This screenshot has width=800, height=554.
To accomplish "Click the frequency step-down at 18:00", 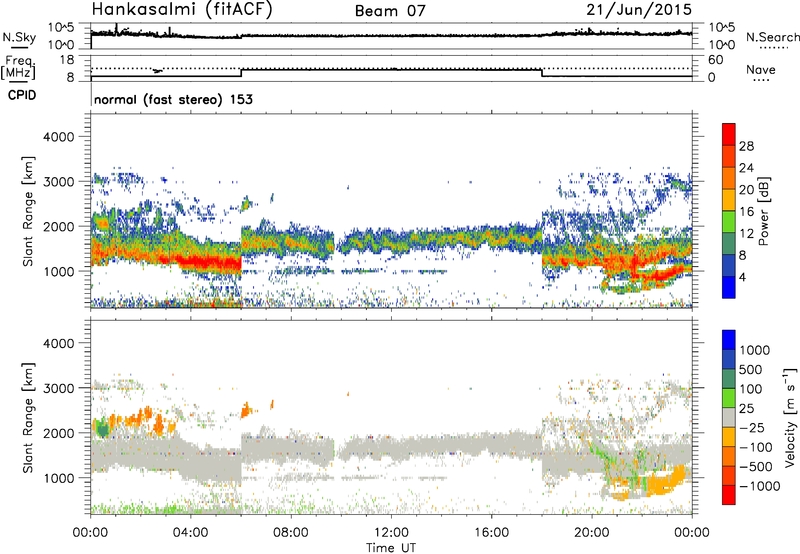I will (x=542, y=73).
